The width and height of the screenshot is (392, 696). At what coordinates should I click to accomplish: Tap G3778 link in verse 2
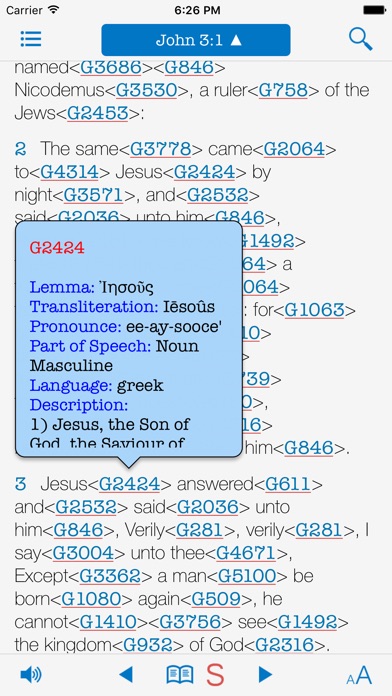[x=161, y=149]
